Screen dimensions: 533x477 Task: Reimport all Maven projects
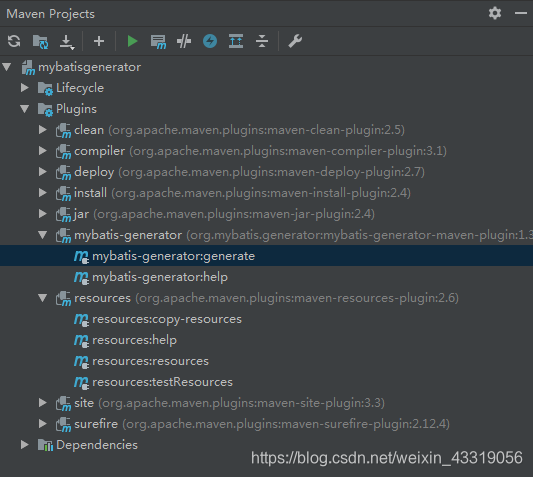pyautogui.click(x=14, y=41)
